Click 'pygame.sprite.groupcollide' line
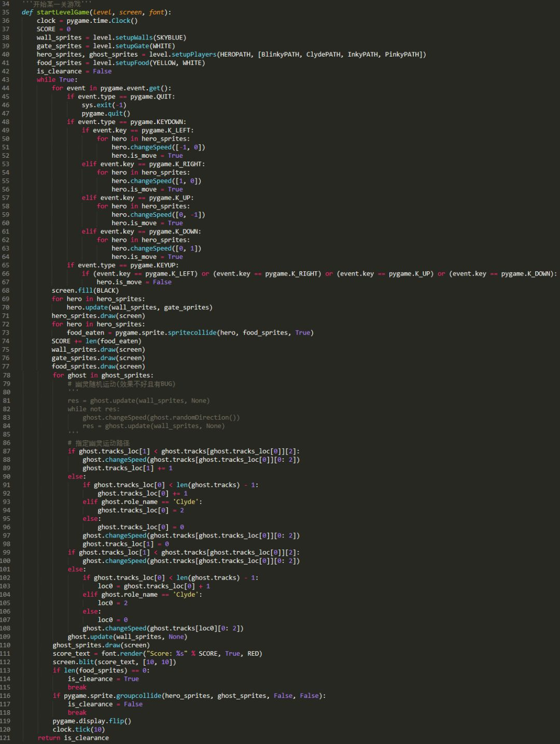 pos(189,696)
